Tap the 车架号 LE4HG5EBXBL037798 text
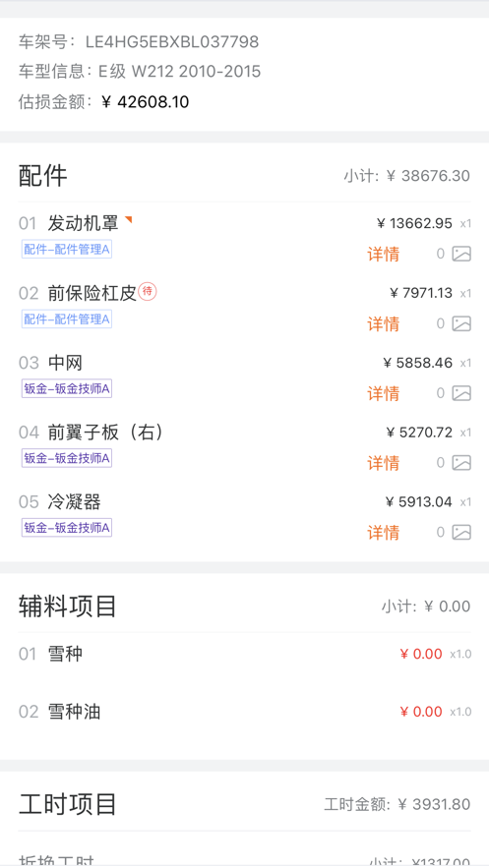 [x=139, y=42]
